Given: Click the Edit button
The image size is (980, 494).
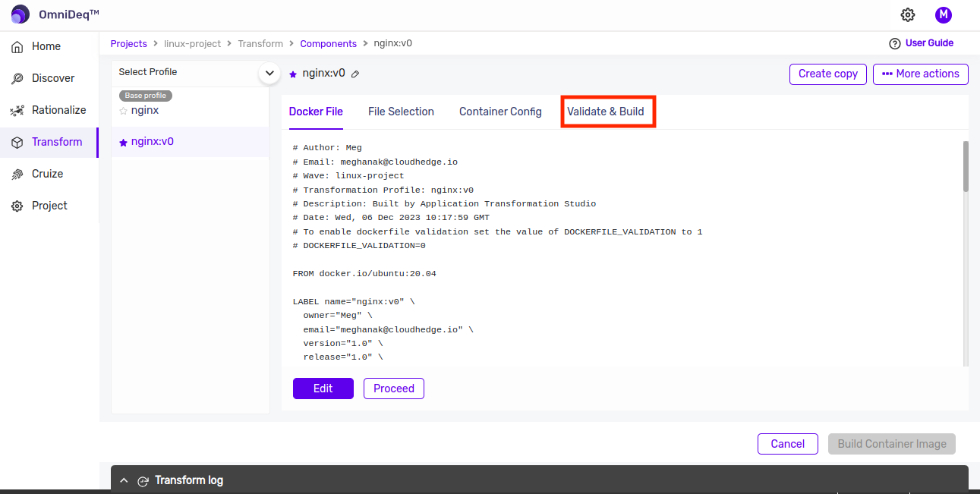Looking at the screenshot, I should click(x=323, y=389).
